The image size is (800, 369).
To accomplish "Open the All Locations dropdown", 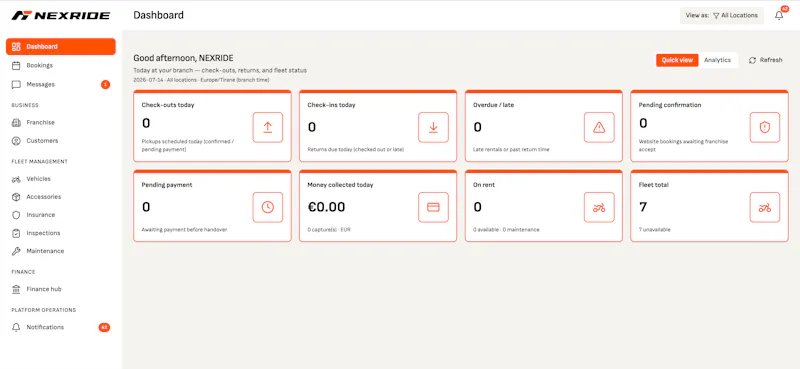I will (721, 16).
